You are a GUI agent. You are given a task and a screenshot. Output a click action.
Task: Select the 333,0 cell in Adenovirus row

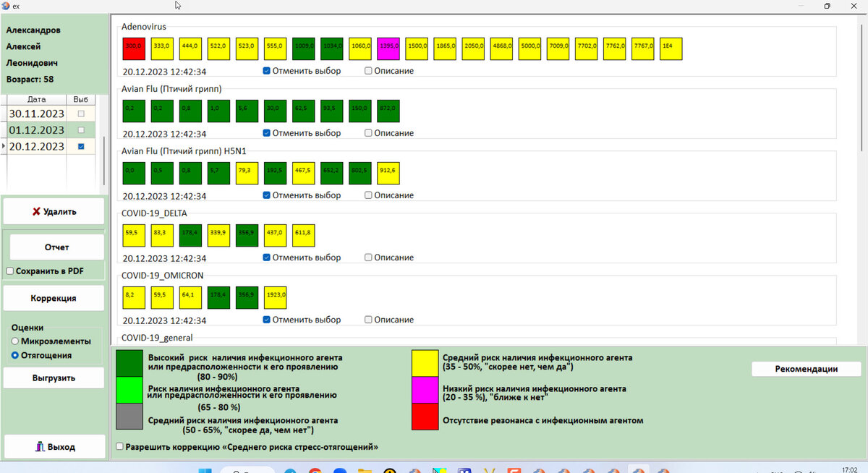point(162,48)
